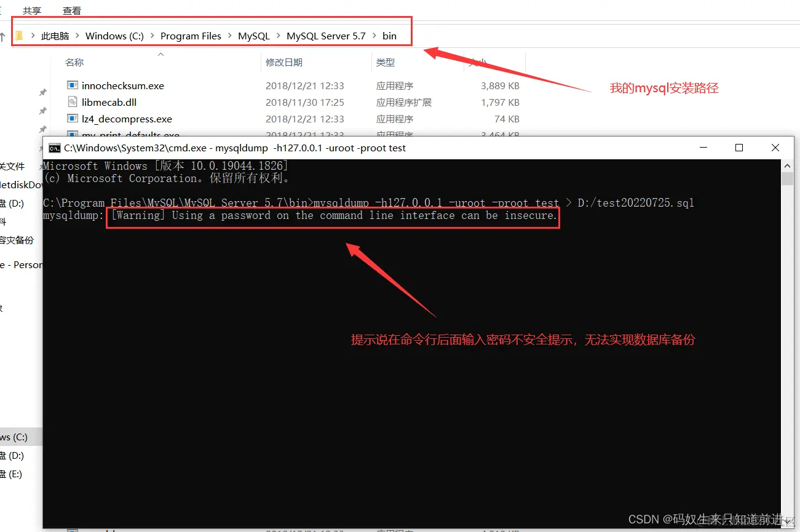
Task: Click the 应用程序扩展 type cell
Action: pyautogui.click(x=404, y=103)
